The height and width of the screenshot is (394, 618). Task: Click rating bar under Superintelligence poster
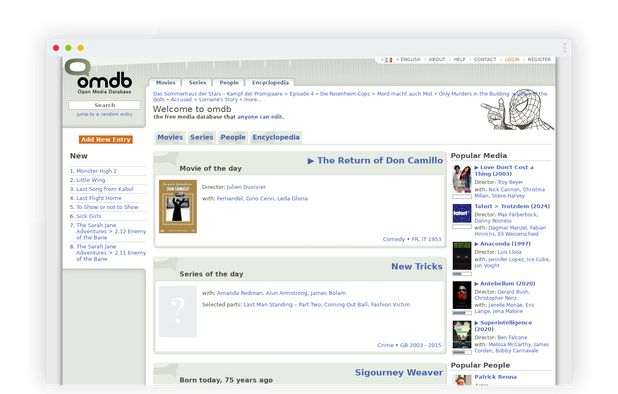pos(462,352)
